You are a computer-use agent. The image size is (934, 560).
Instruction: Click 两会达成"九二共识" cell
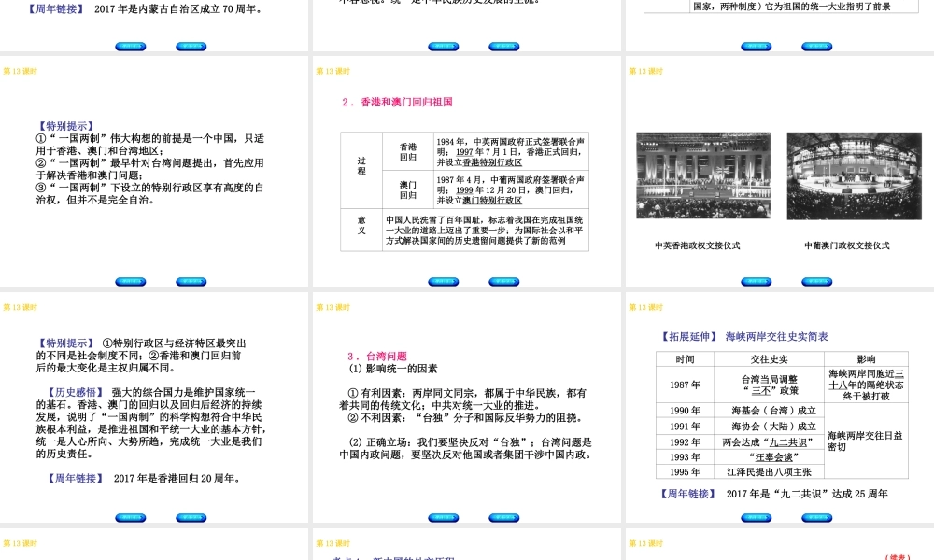(x=769, y=442)
